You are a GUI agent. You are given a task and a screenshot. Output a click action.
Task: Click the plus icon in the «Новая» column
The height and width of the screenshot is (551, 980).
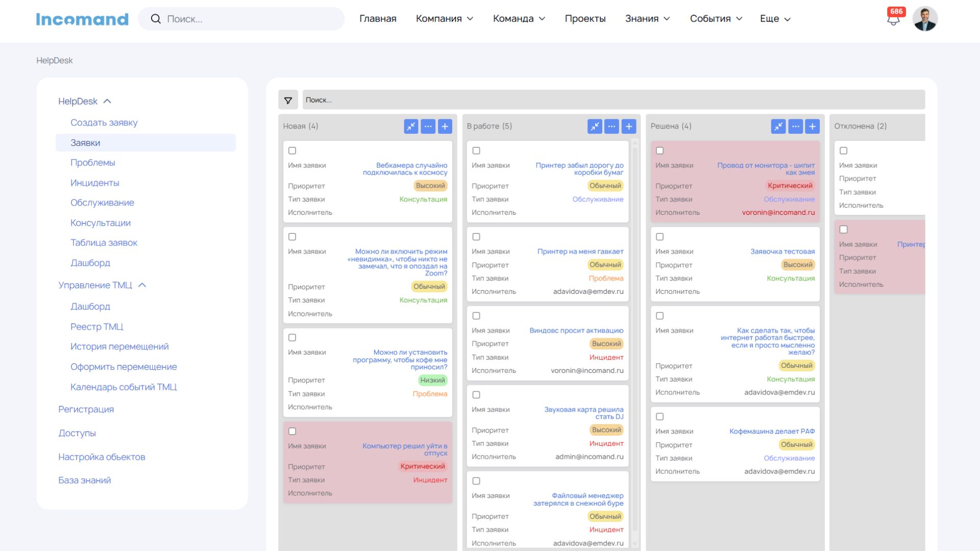point(445,126)
